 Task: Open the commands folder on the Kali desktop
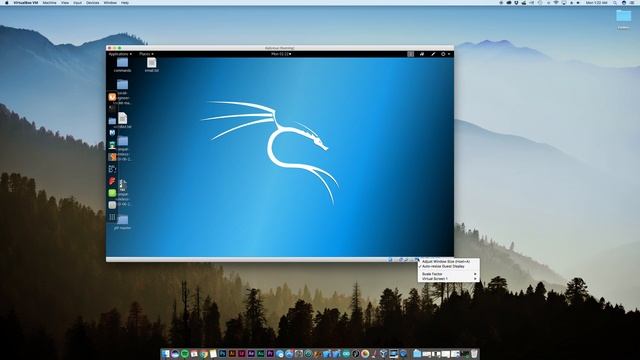122,65
